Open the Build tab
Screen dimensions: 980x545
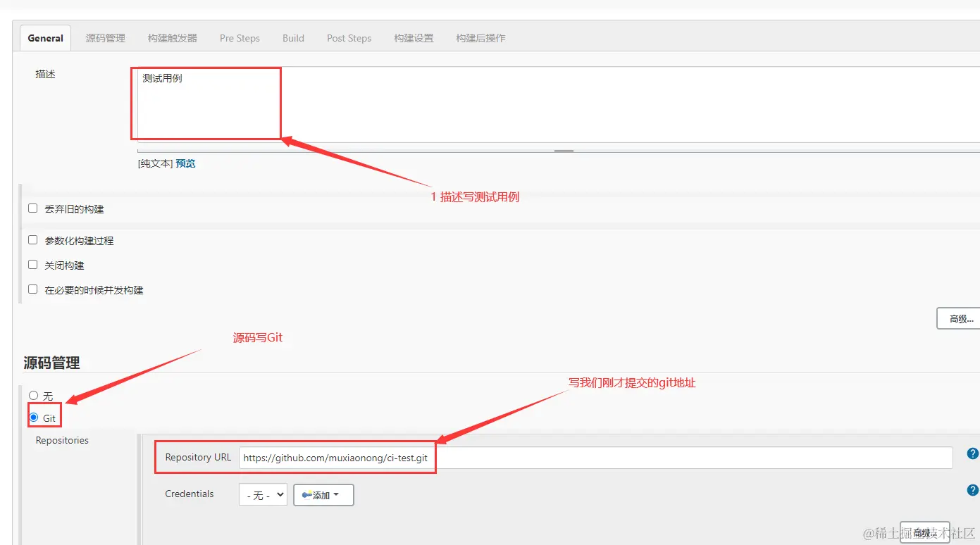tap(293, 38)
